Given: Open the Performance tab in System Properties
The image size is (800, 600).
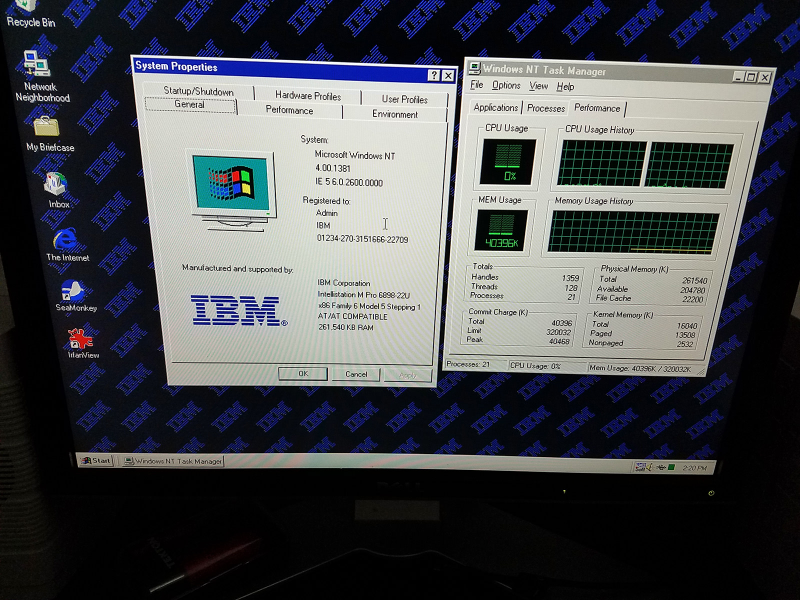Looking at the screenshot, I should click(x=289, y=110).
